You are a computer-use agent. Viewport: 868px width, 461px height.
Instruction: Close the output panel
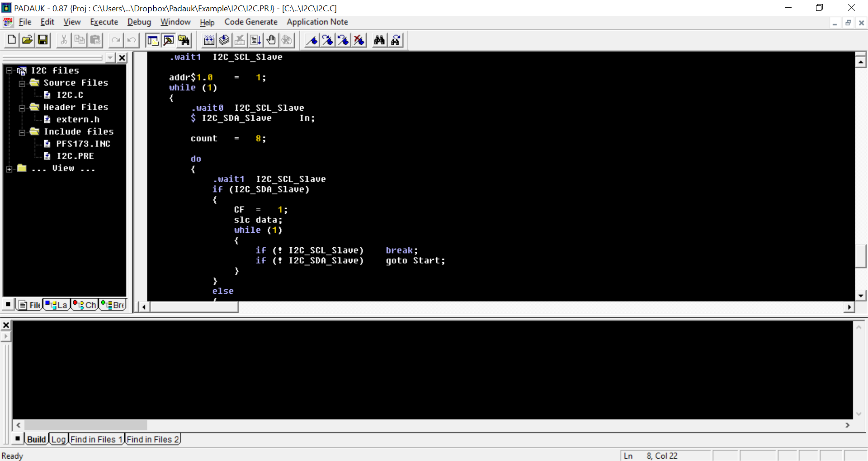pyautogui.click(x=6, y=325)
